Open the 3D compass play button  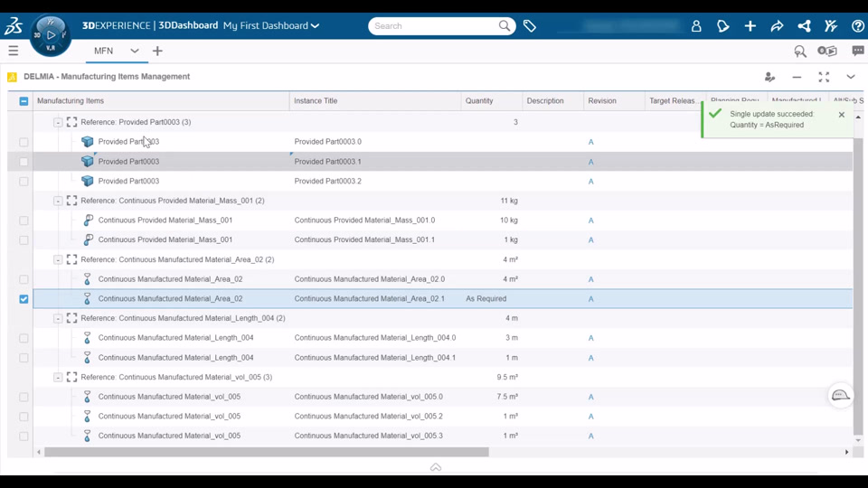(51, 35)
